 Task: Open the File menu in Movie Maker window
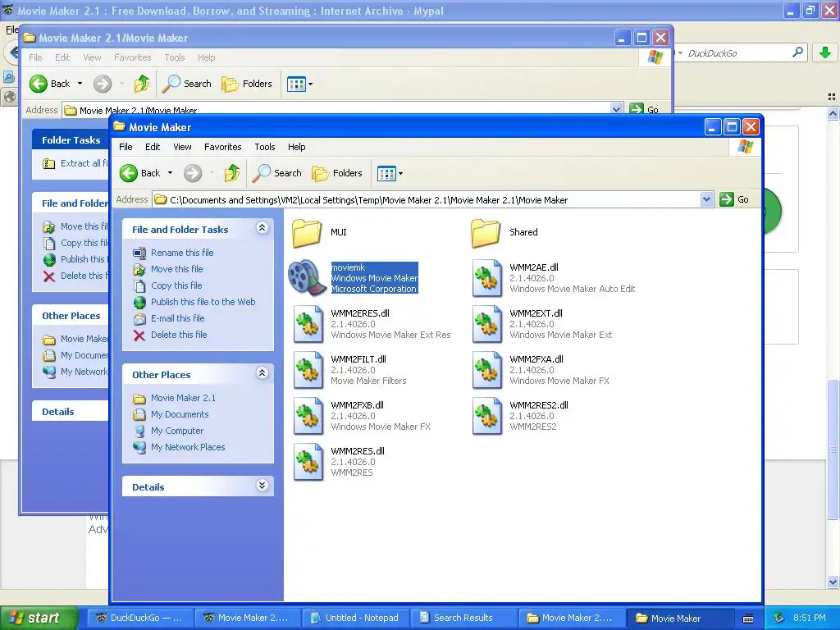pyautogui.click(x=126, y=147)
